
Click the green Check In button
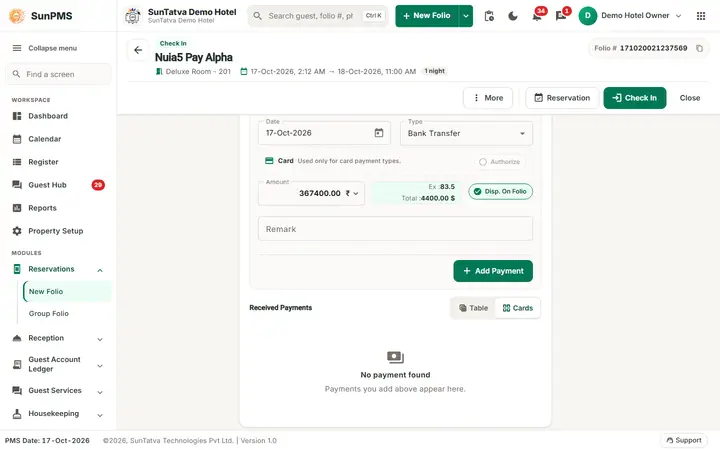[x=635, y=98]
